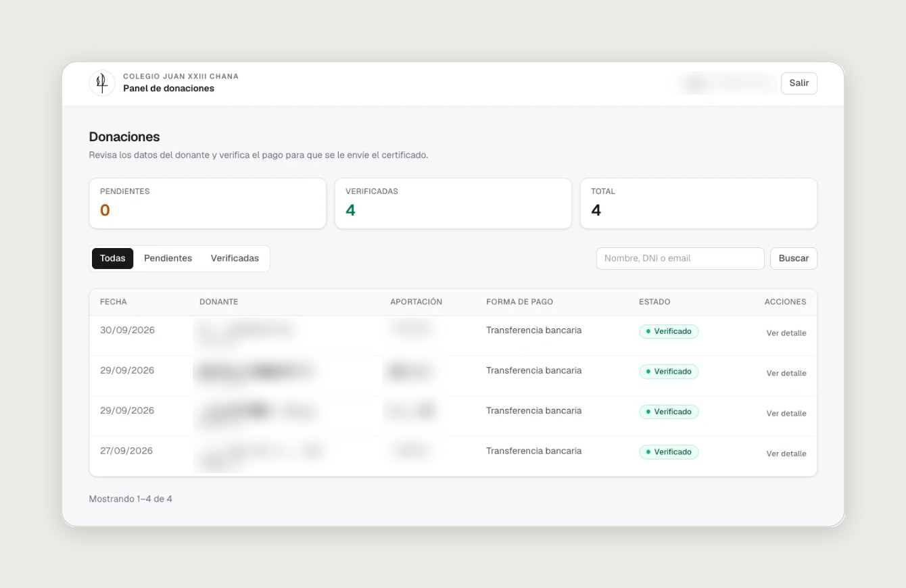Click the Verificado badge in the 27/09/2026 row

(x=669, y=452)
